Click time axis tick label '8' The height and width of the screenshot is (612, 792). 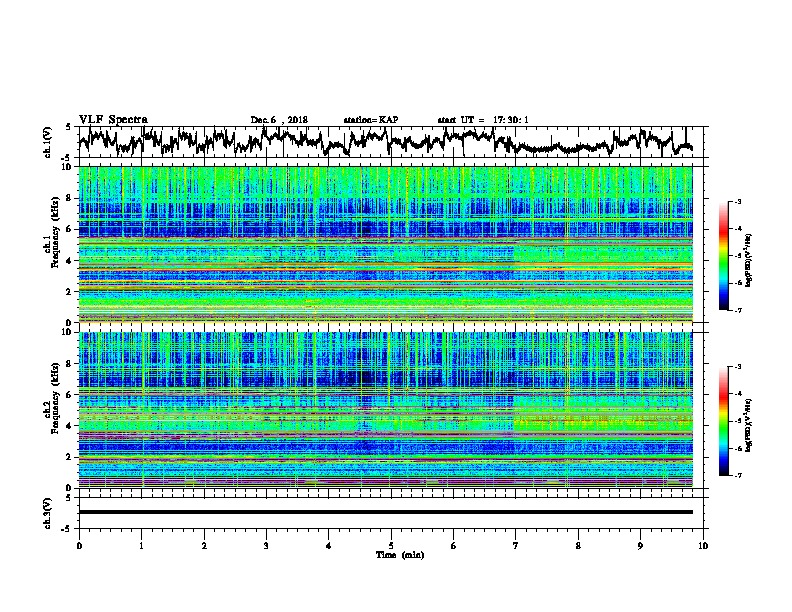coord(578,546)
